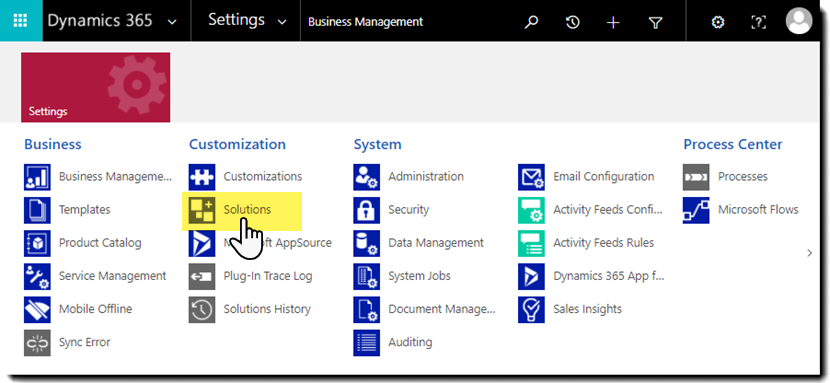
Task: Open the Activity Feeds Rules link
Action: 603,243
